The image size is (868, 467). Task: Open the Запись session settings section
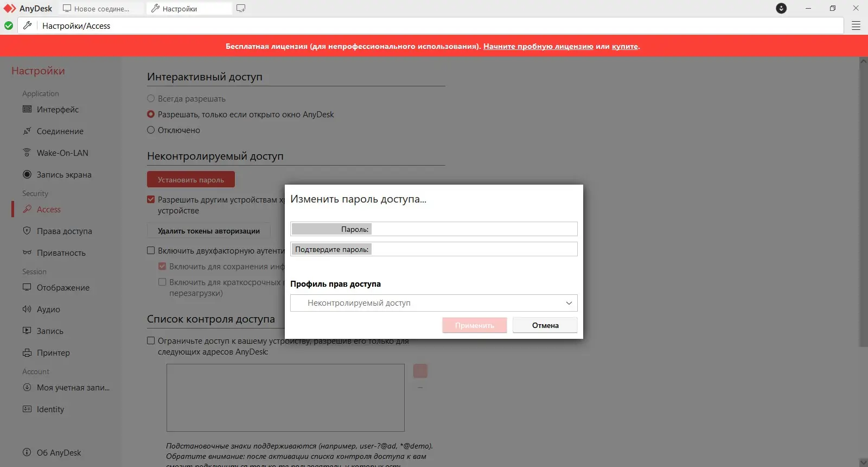[50, 331]
